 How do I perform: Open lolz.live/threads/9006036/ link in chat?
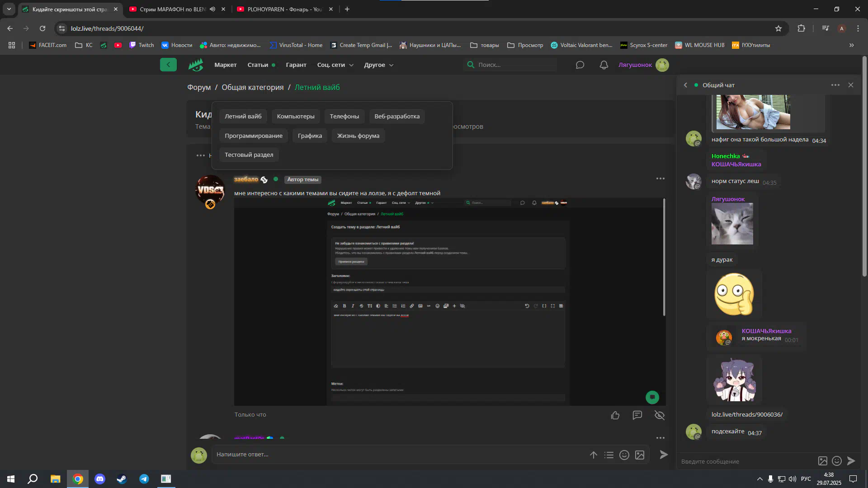point(747,415)
